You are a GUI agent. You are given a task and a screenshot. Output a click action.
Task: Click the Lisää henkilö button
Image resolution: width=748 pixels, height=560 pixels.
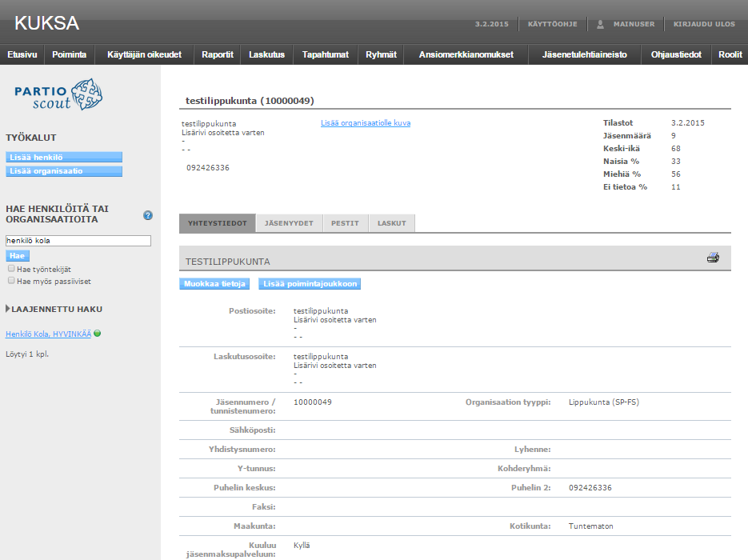pos(64,157)
